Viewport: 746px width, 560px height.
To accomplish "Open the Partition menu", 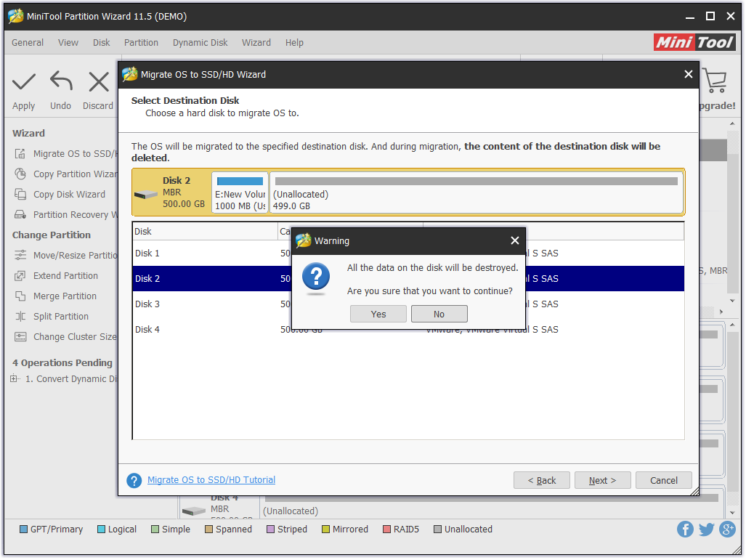I will click(x=142, y=42).
